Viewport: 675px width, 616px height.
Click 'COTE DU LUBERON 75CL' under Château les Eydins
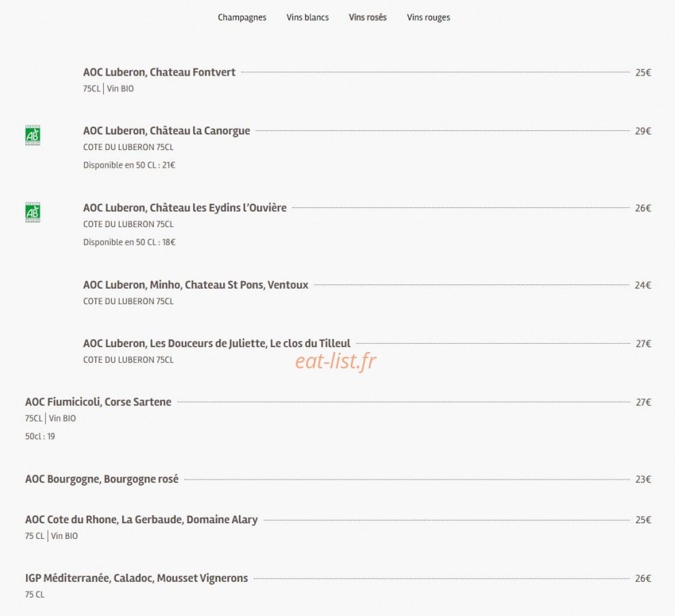click(x=128, y=224)
